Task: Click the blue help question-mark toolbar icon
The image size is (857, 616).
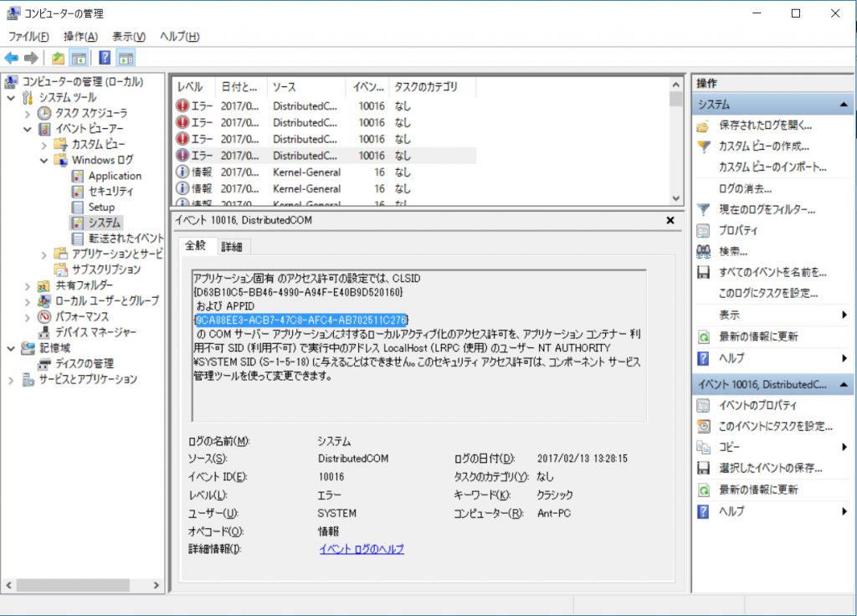Action: [x=105, y=58]
